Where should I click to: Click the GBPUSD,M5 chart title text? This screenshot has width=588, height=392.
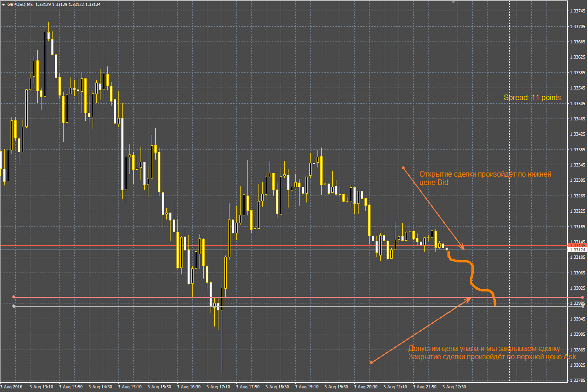(x=20, y=4)
